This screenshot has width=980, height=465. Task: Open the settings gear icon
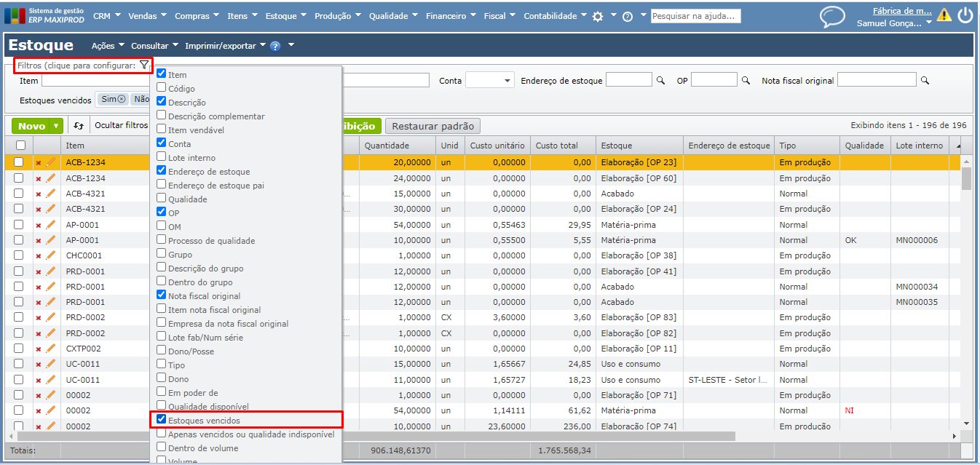click(x=598, y=16)
